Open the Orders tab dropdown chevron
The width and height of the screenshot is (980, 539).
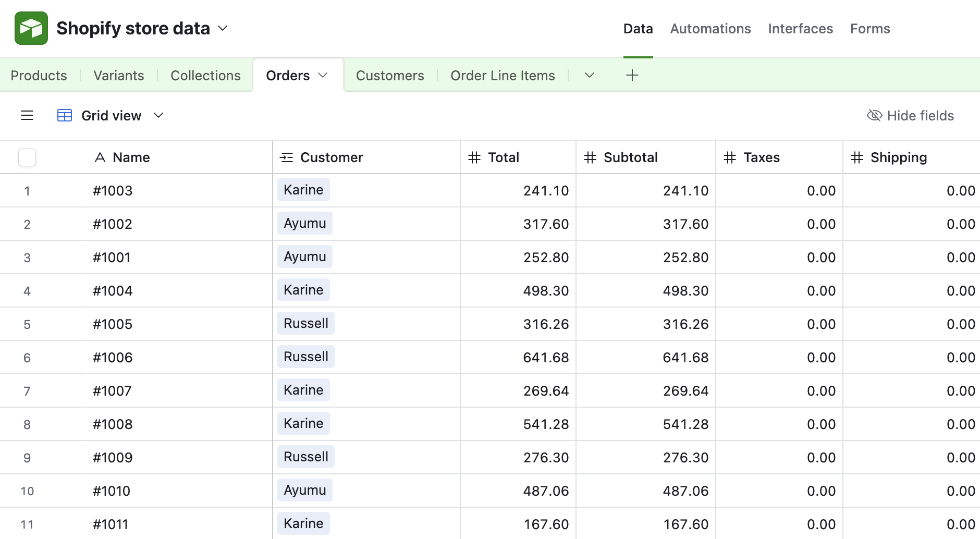(x=323, y=75)
